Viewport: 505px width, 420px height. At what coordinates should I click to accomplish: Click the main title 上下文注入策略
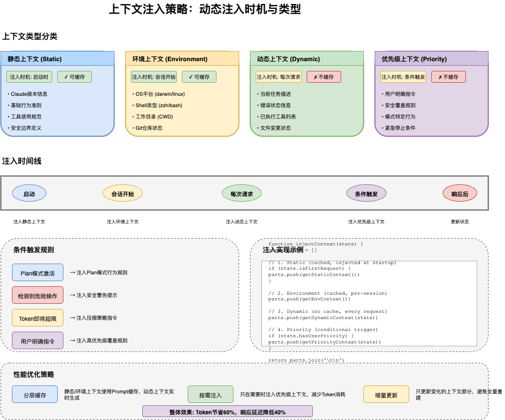(x=205, y=9)
